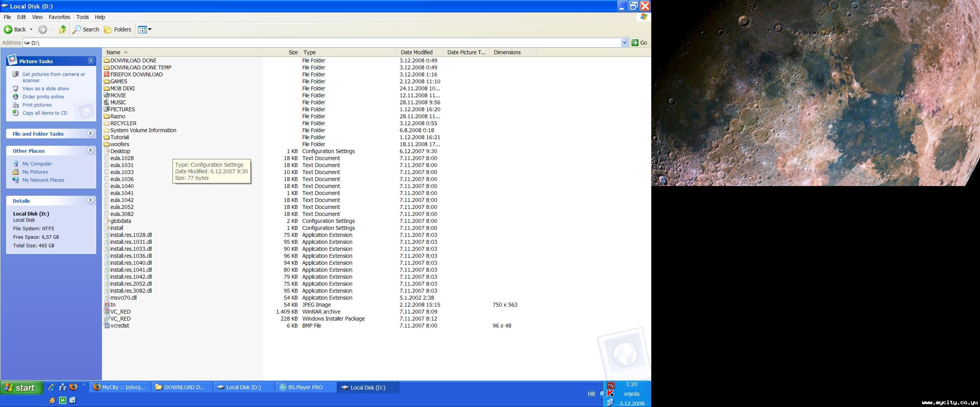The height and width of the screenshot is (407, 980).
Task: Open the Favorites menu
Action: pos(59,17)
